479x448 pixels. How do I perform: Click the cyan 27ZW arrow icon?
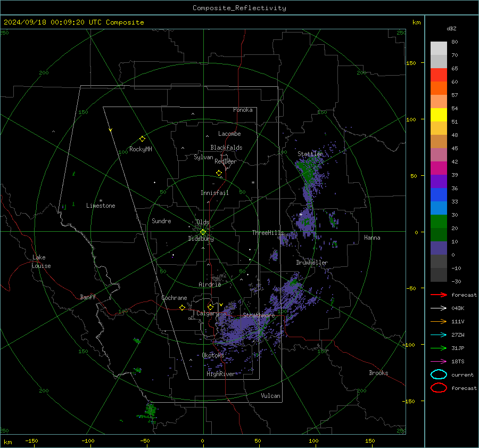pos(439,335)
